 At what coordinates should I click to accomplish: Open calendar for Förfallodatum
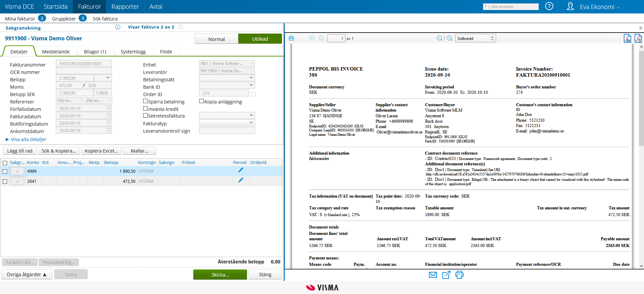pos(108,108)
